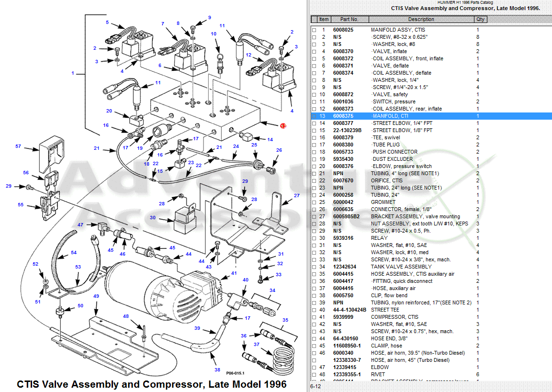Click diagram callout 57 near fuse cover

point(18,146)
